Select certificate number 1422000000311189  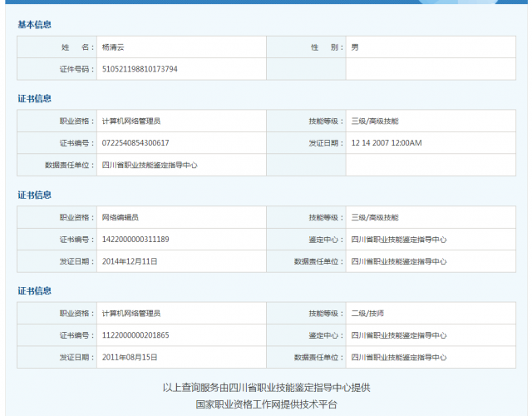(135, 240)
